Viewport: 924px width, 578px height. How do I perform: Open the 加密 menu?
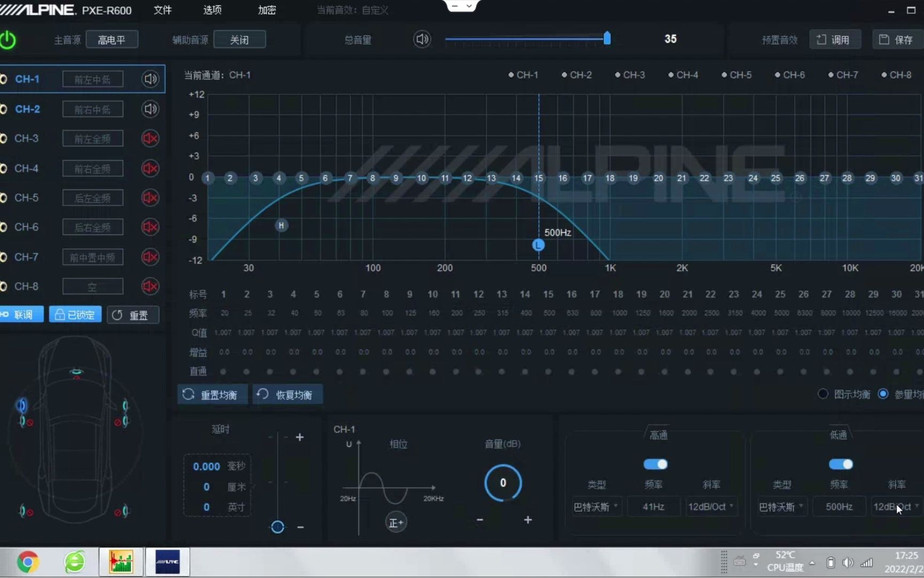click(x=267, y=10)
